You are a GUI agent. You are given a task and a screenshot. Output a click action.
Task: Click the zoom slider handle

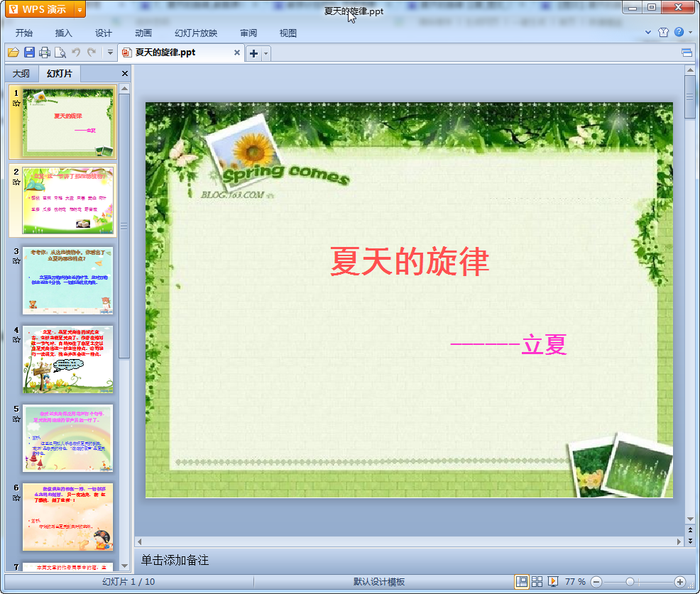pos(630,582)
